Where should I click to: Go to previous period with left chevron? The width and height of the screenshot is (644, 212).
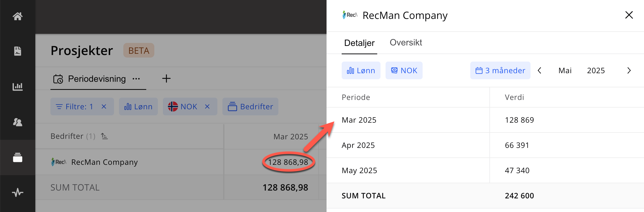click(x=540, y=70)
